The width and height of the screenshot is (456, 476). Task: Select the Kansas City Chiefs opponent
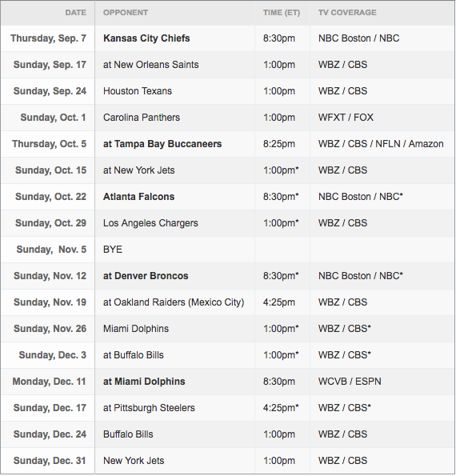click(x=146, y=38)
